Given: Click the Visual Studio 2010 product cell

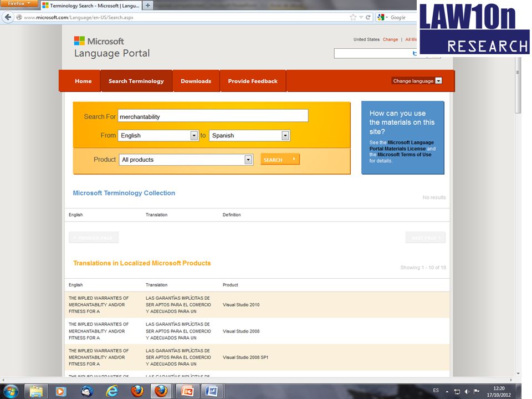Looking at the screenshot, I should 241,305.
